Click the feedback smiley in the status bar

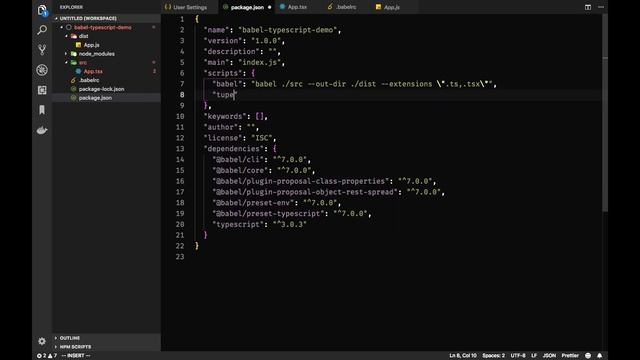[x=588, y=356]
